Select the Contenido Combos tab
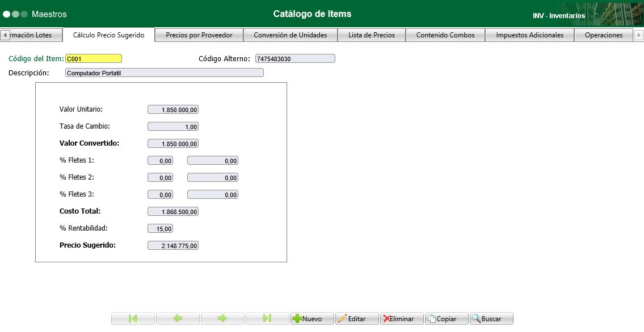 445,35
